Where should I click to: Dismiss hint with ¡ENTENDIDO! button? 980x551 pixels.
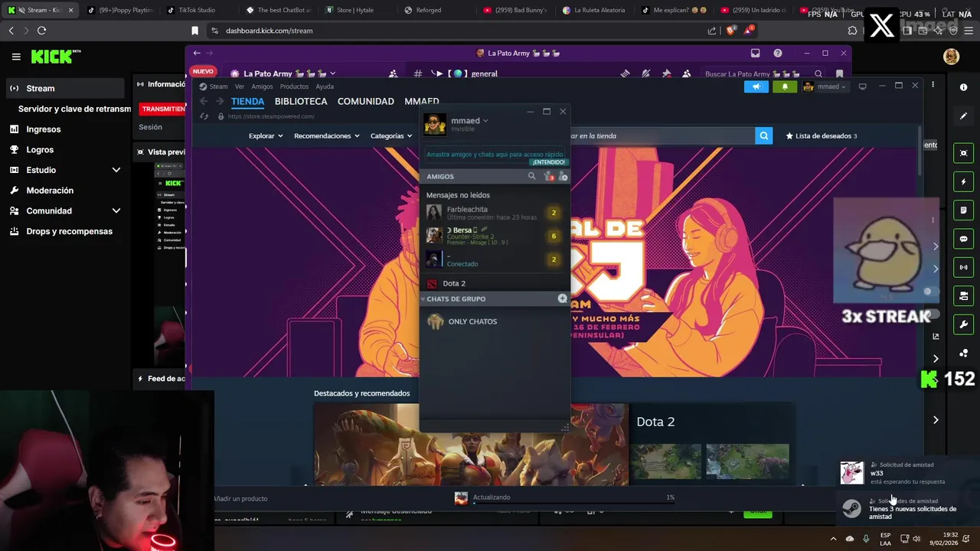pyautogui.click(x=548, y=162)
